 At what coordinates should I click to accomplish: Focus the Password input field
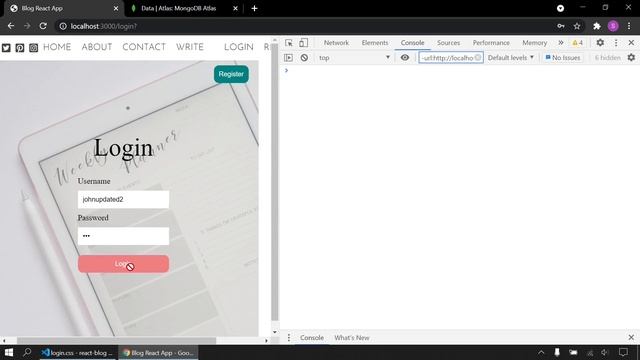click(x=123, y=236)
